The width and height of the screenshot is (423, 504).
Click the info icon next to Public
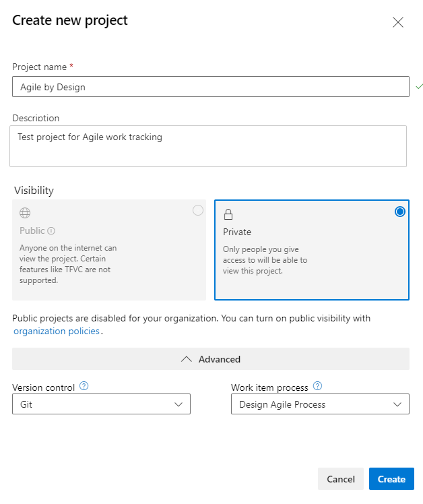51,231
